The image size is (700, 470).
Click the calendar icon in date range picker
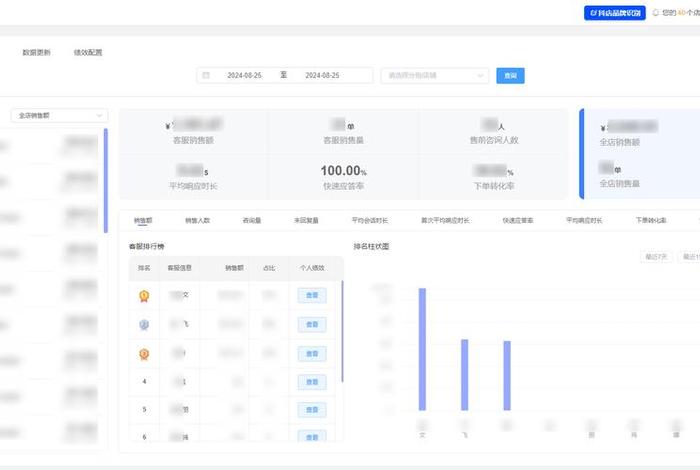click(x=206, y=75)
